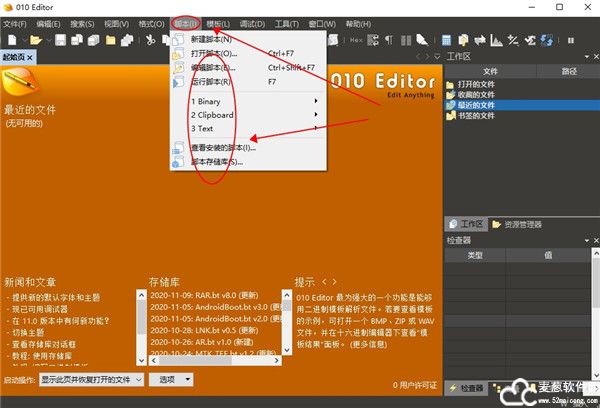Open the 检查器 panel options dropdown arrow

tap(587, 240)
